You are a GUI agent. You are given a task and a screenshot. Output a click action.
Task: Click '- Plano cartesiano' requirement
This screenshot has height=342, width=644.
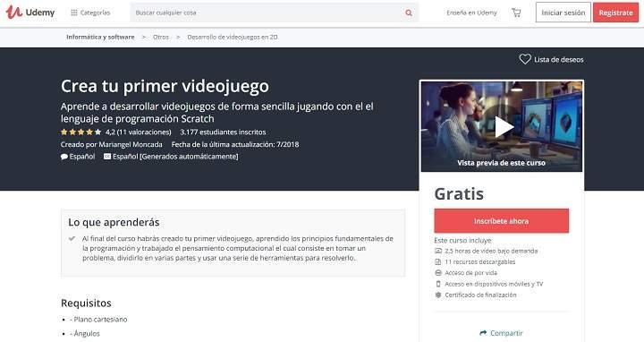98,320
